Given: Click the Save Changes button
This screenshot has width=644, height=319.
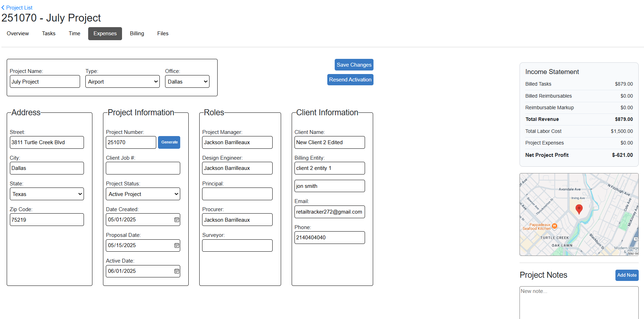Looking at the screenshot, I should pyautogui.click(x=354, y=65).
